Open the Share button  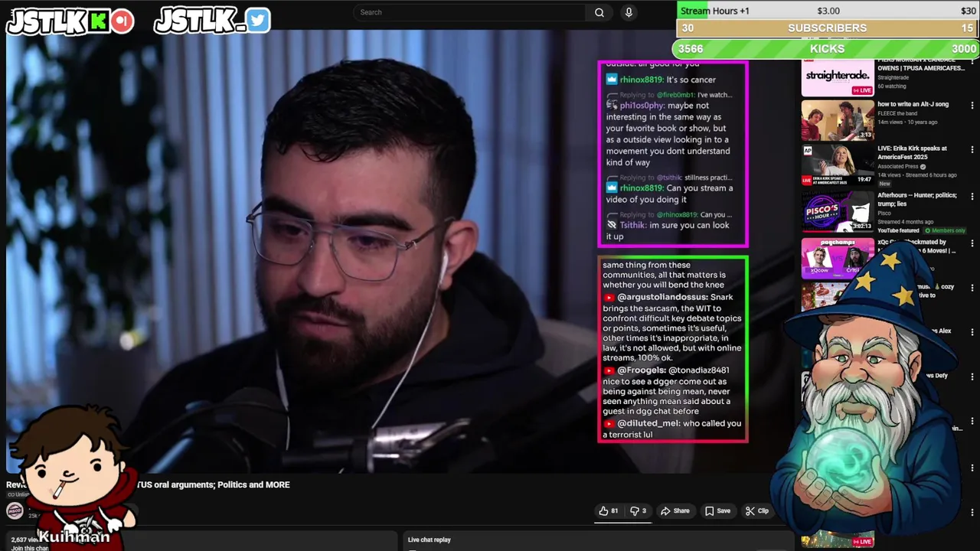[675, 511]
